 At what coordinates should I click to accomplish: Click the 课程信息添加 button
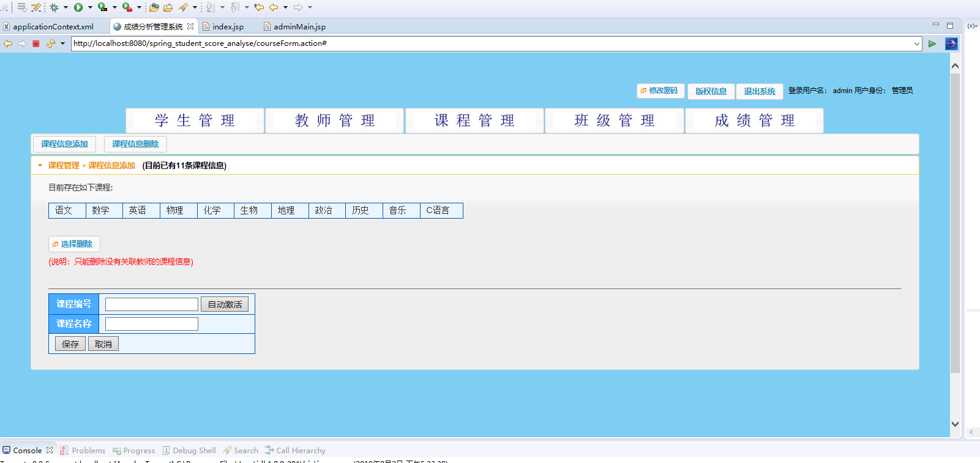[64, 144]
